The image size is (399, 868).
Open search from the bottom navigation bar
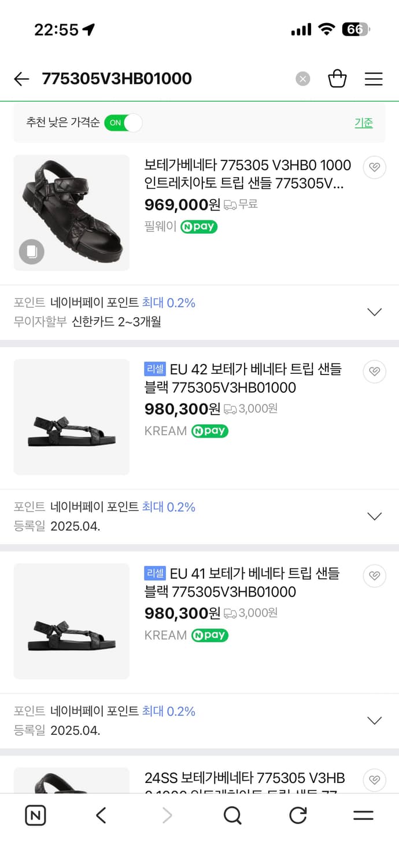232,815
